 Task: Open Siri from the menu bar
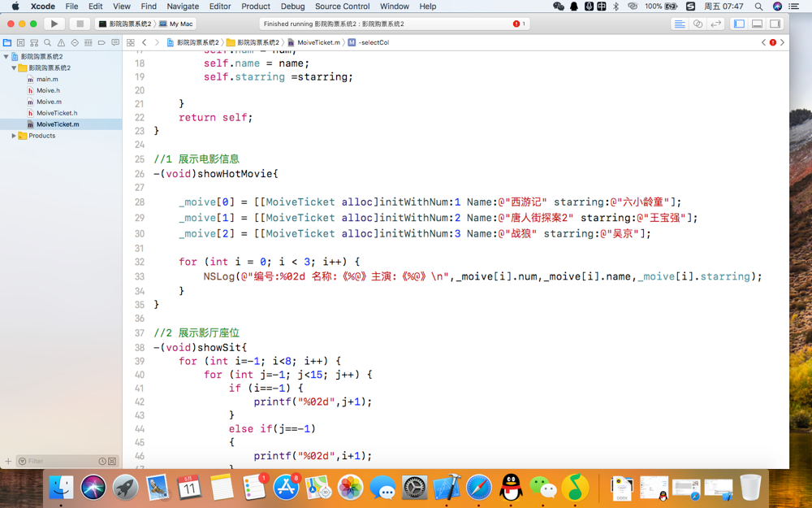777,7
